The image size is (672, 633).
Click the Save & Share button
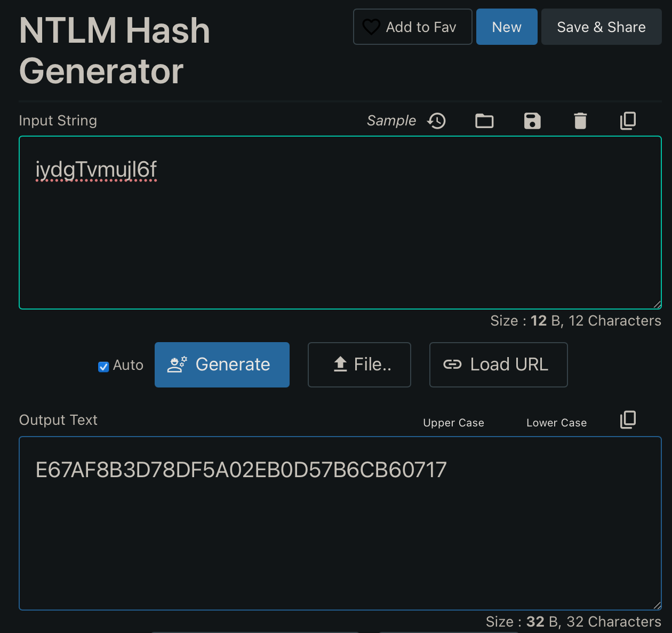click(601, 27)
